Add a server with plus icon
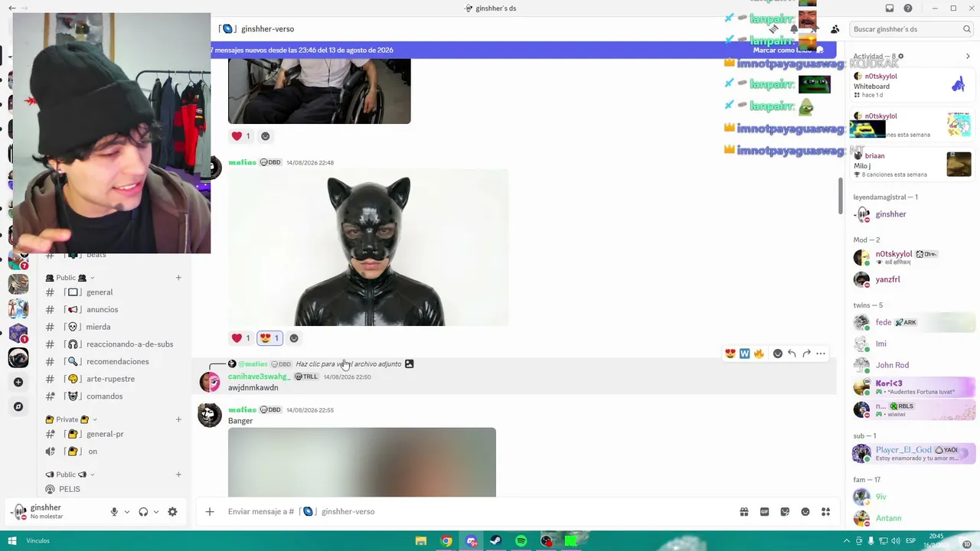This screenshot has width=980, height=551. 18,382
